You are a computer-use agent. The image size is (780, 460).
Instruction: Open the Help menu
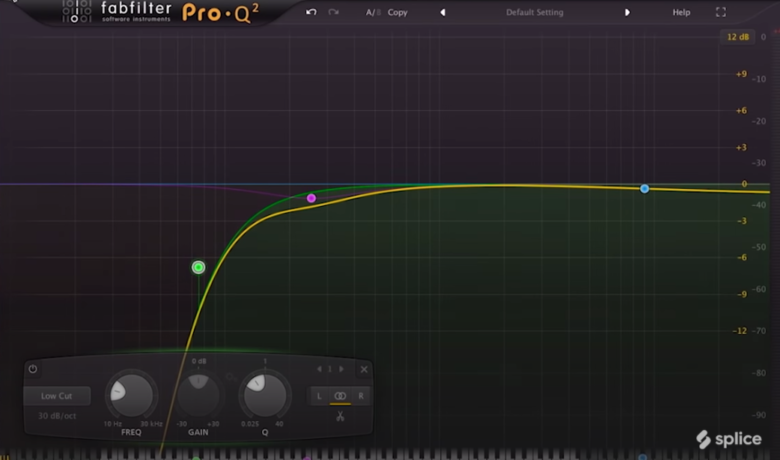point(681,12)
